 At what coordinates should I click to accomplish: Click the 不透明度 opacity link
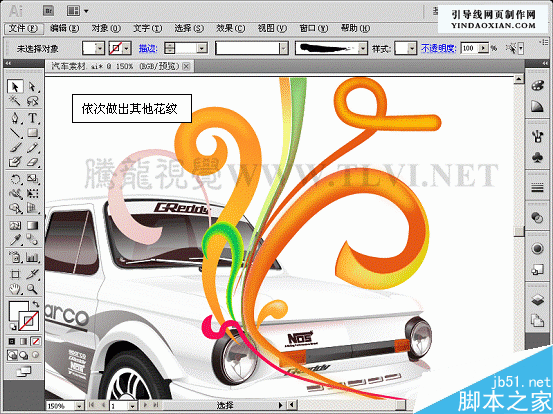click(438, 48)
